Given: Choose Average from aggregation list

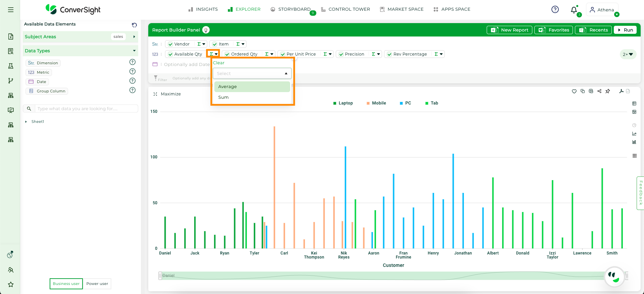Looking at the screenshot, I should point(252,86).
